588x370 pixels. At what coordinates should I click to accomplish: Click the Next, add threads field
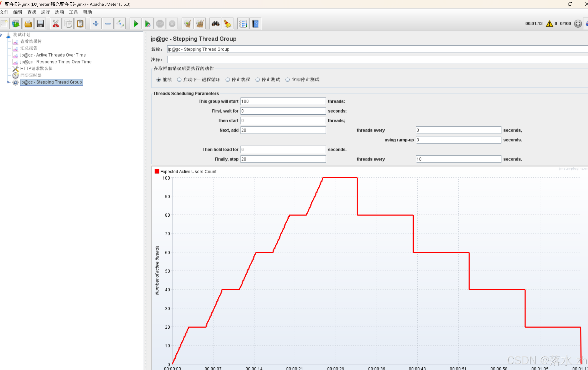tap(283, 130)
